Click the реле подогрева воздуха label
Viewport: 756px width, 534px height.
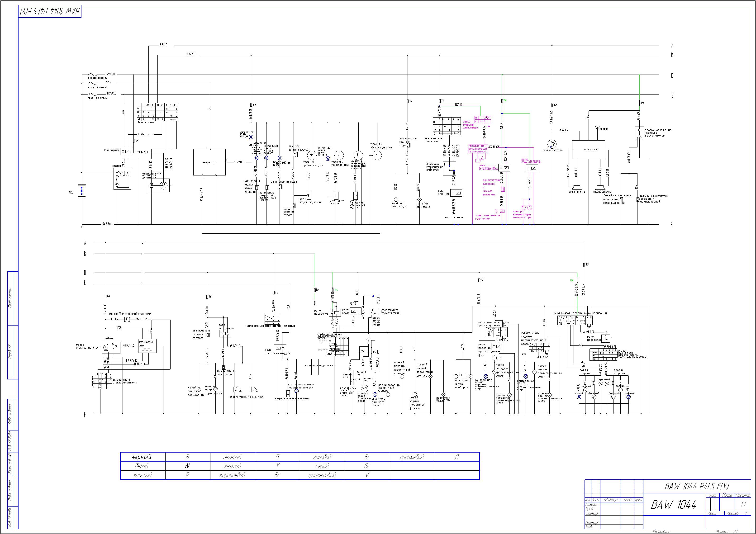pyautogui.click(x=278, y=352)
